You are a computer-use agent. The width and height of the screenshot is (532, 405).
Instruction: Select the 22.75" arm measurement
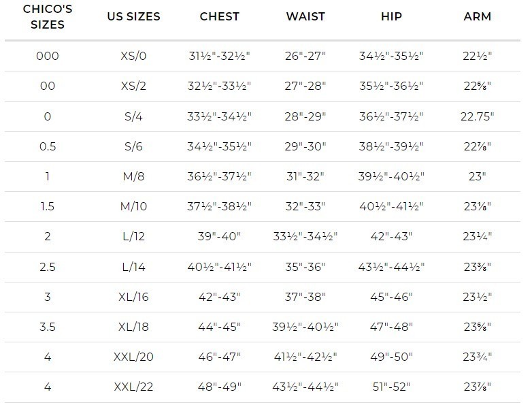(478, 116)
